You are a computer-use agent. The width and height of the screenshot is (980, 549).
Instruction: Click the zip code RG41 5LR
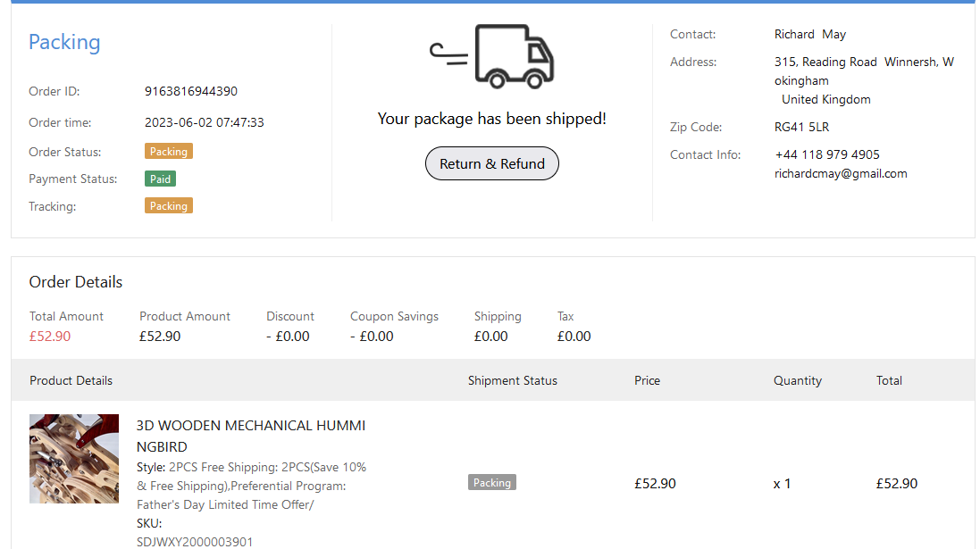(801, 127)
